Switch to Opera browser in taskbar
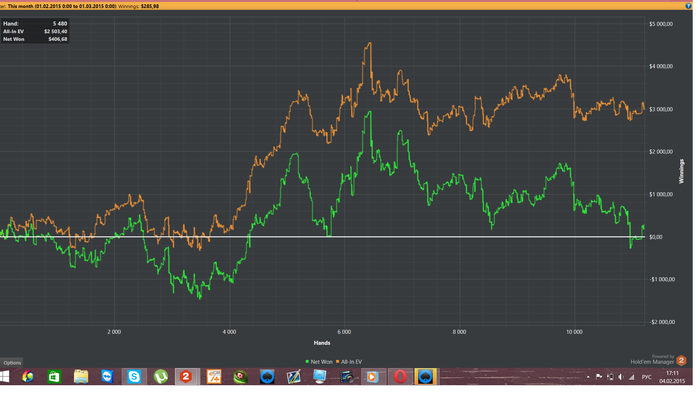Image resolution: width=700 pixels, height=394 pixels. pyautogui.click(x=400, y=377)
